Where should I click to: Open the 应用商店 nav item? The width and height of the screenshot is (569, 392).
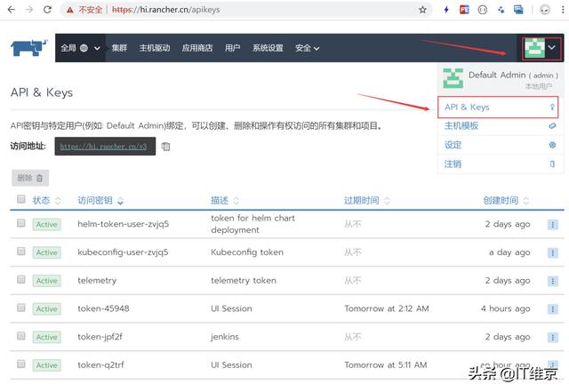[197, 48]
